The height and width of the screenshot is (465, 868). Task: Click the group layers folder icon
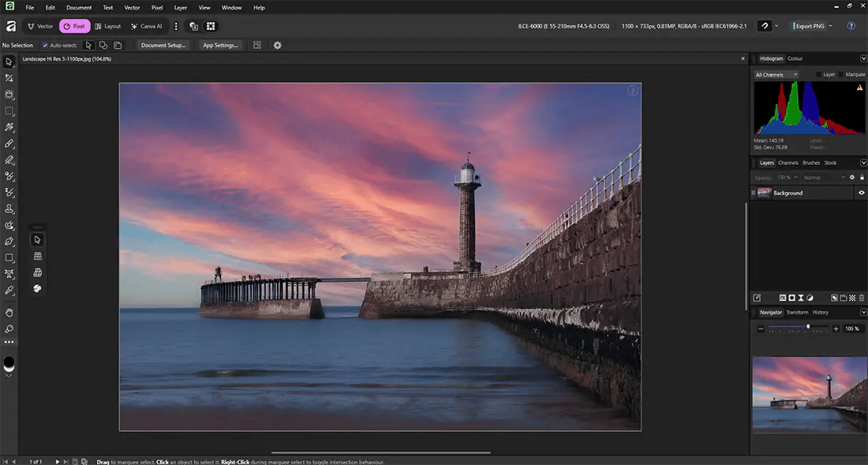(x=843, y=298)
